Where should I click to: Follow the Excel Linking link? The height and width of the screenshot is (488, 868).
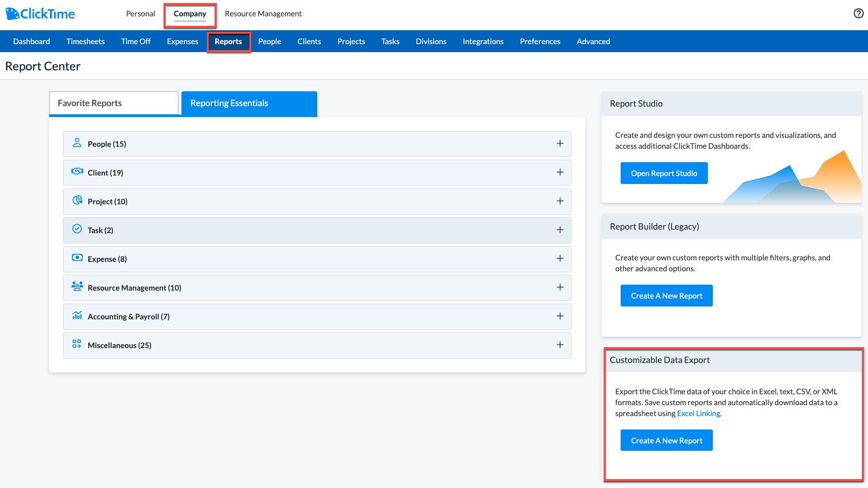point(698,414)
